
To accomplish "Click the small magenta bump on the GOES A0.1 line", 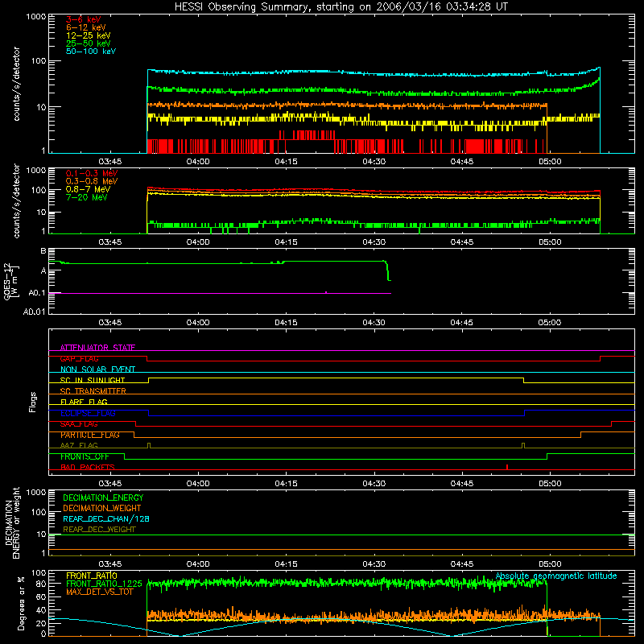I will (326, 292).
